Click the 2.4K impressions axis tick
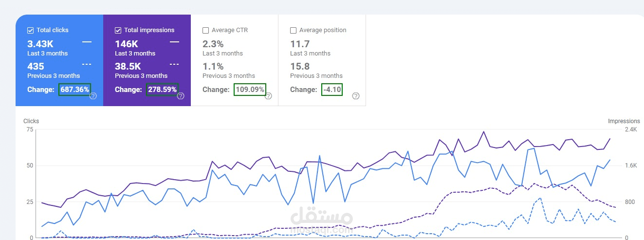Screen dimensions: 644x240 point(631,129)
